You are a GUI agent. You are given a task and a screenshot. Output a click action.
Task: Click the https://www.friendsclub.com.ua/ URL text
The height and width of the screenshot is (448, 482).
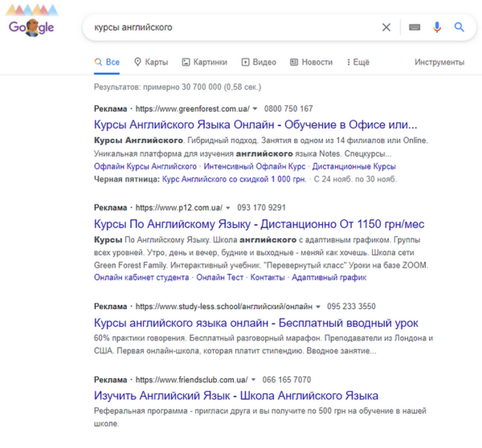point(191,380)
